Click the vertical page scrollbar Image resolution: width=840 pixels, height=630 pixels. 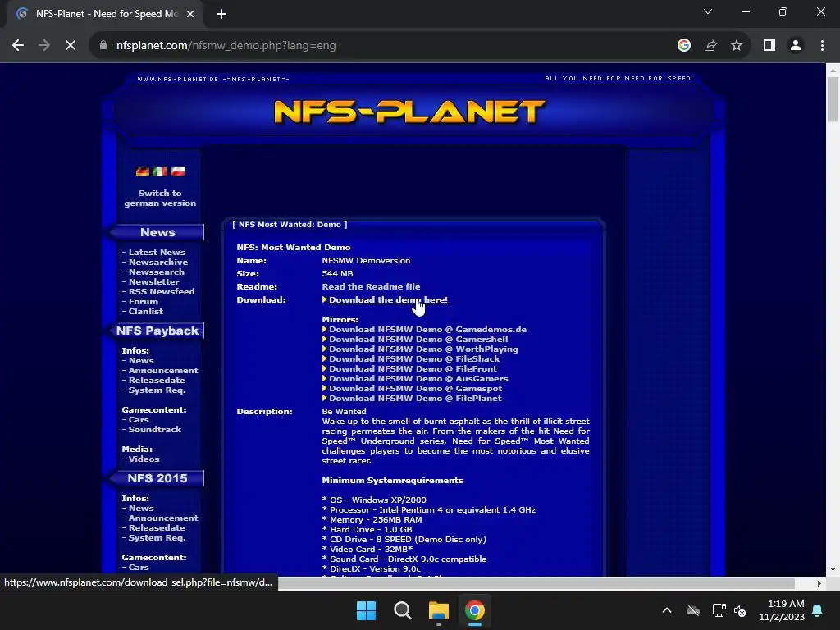833,99
